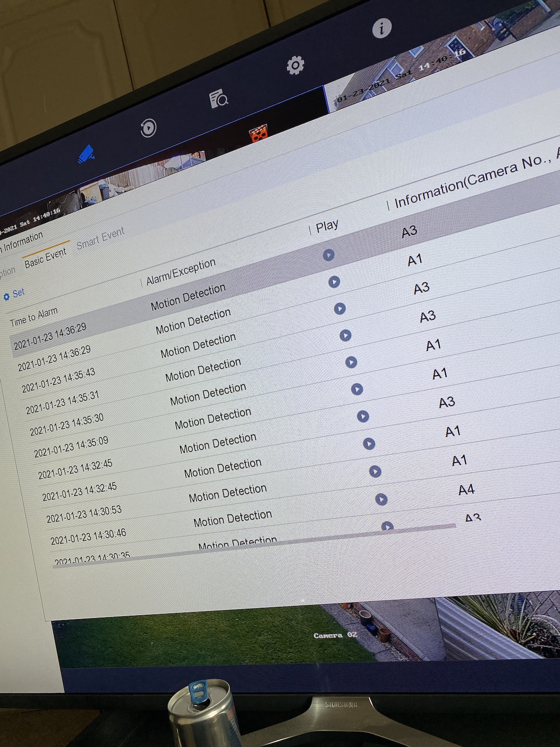Open the live view camera icon
This screenshot has width=560, height=747.
[86, 155]
